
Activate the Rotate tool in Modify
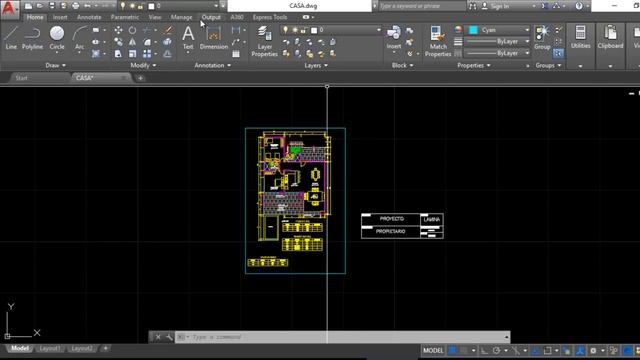(x=133, y=30)
